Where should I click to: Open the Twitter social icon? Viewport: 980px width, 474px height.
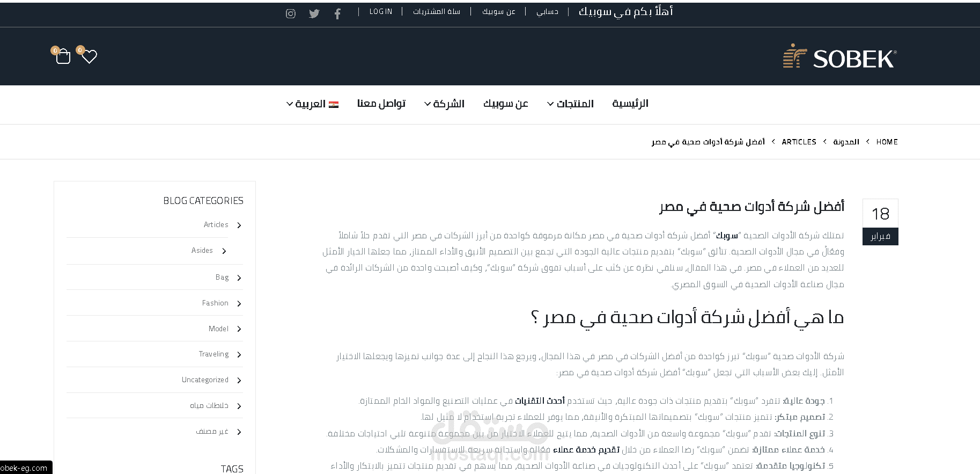(x=314, y=14)
